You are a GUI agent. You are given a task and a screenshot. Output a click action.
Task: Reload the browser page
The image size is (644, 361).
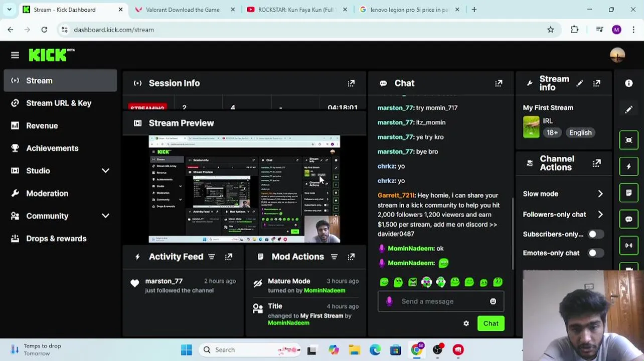point(44,30)
